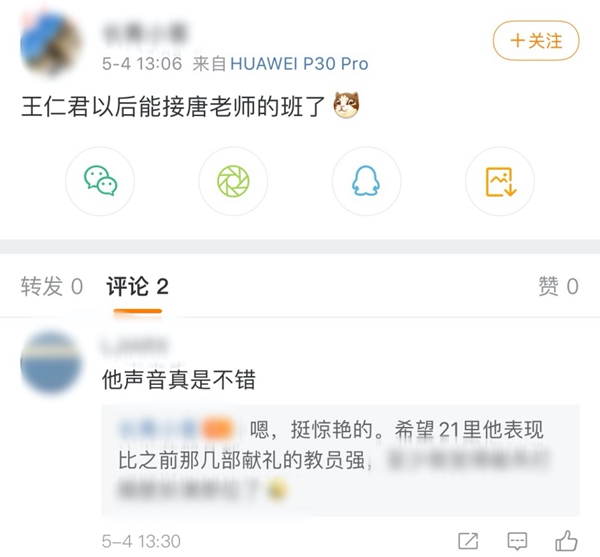Screen dimensions: 600x557
Task: Switch to the 转发 0 tab
Action: 52,286
